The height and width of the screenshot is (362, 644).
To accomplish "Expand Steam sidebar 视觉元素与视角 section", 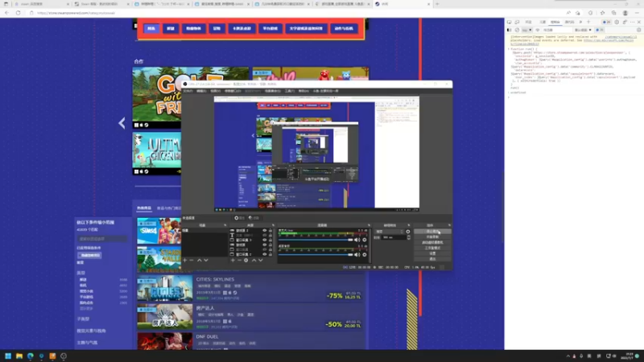I will [x=91, y=331].
